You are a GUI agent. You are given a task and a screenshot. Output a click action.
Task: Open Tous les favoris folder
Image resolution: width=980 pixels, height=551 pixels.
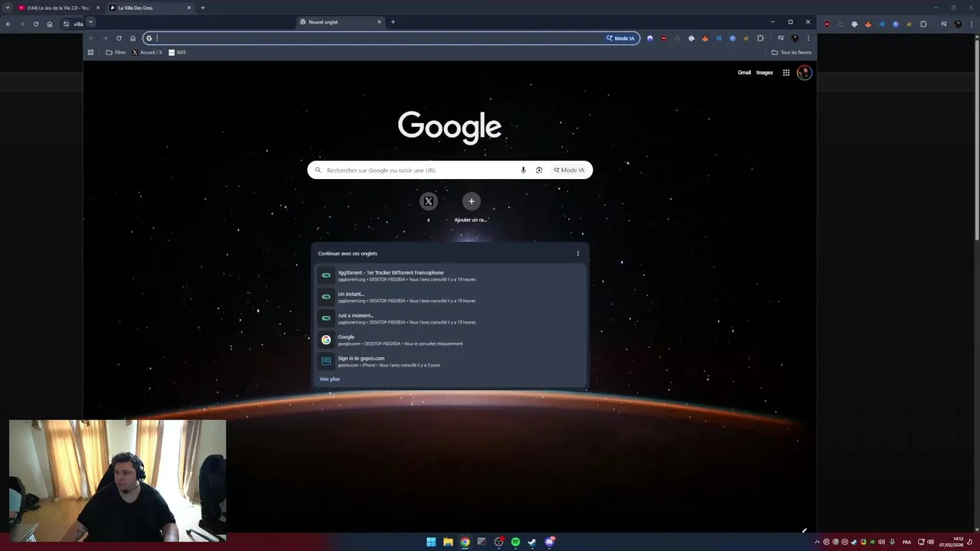[x=792, y=52]
